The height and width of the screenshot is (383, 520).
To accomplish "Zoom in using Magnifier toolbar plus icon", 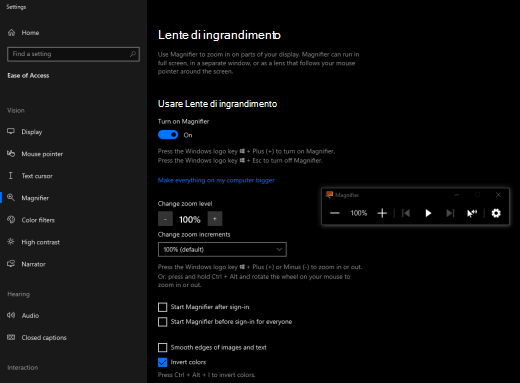I will point(382,213).
